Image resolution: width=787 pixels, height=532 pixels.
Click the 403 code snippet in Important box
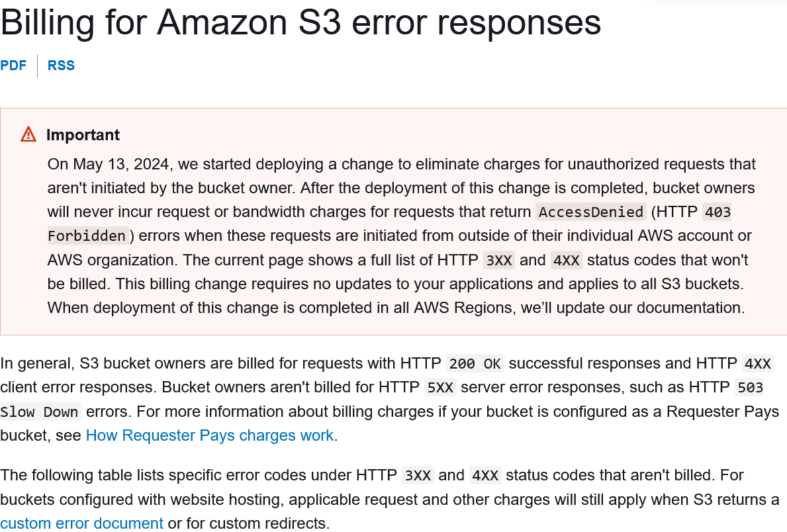(x=718, y=212)
